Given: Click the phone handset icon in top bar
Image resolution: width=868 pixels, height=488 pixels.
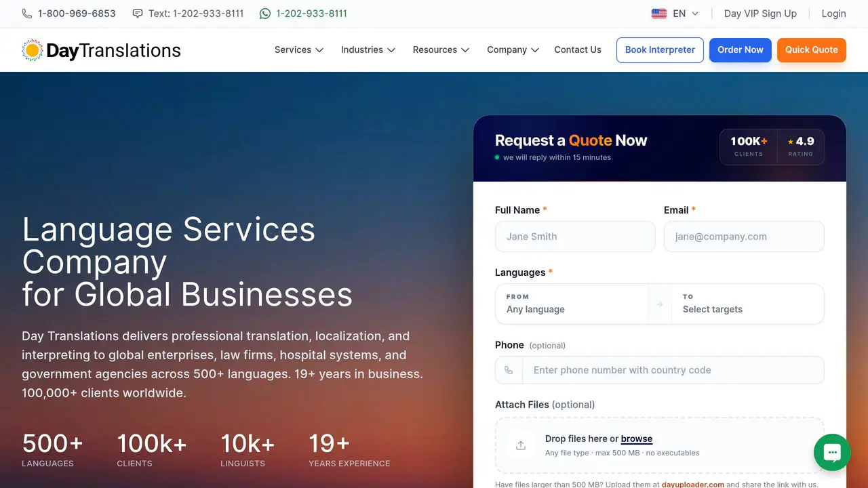Looking at the screenshot, I should click(x=27, y=14).
